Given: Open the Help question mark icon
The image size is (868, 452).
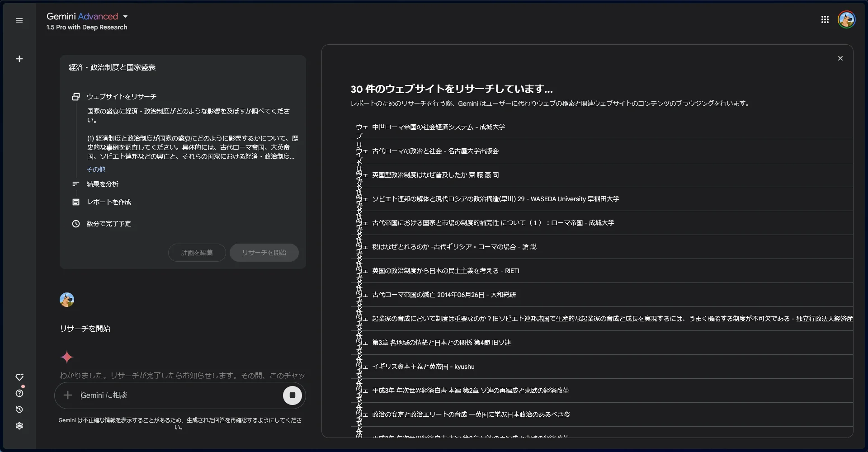Looking at the screenshot, I should point(19,393).
